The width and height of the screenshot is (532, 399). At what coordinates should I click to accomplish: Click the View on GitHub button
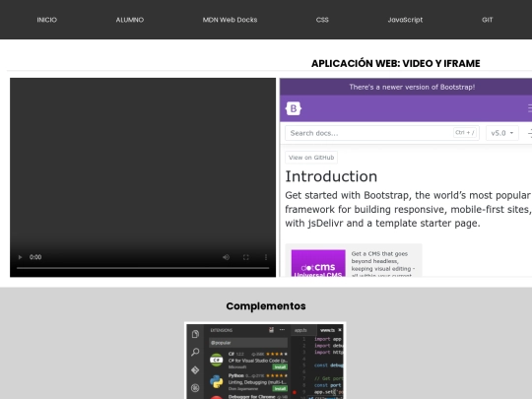(x=311, y=158)
